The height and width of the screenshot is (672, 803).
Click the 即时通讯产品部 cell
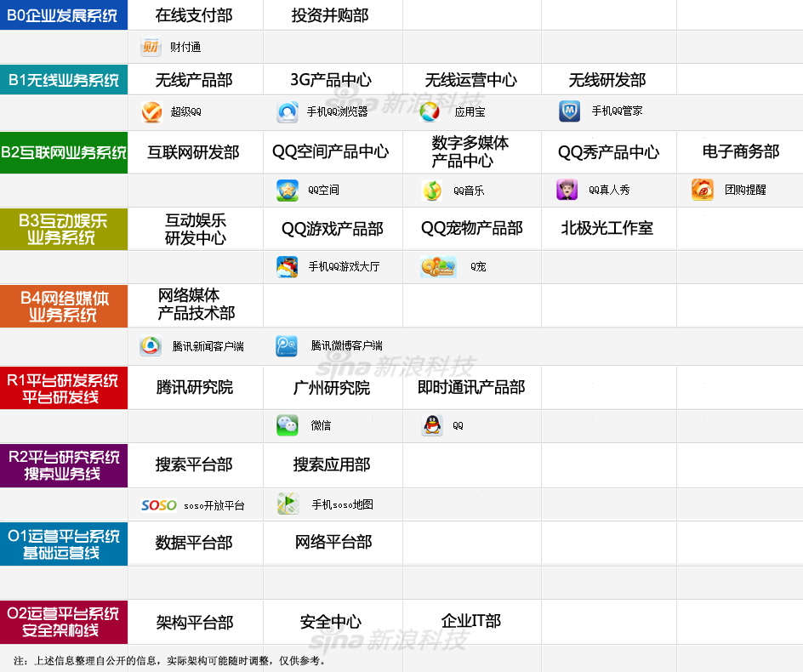471,388
